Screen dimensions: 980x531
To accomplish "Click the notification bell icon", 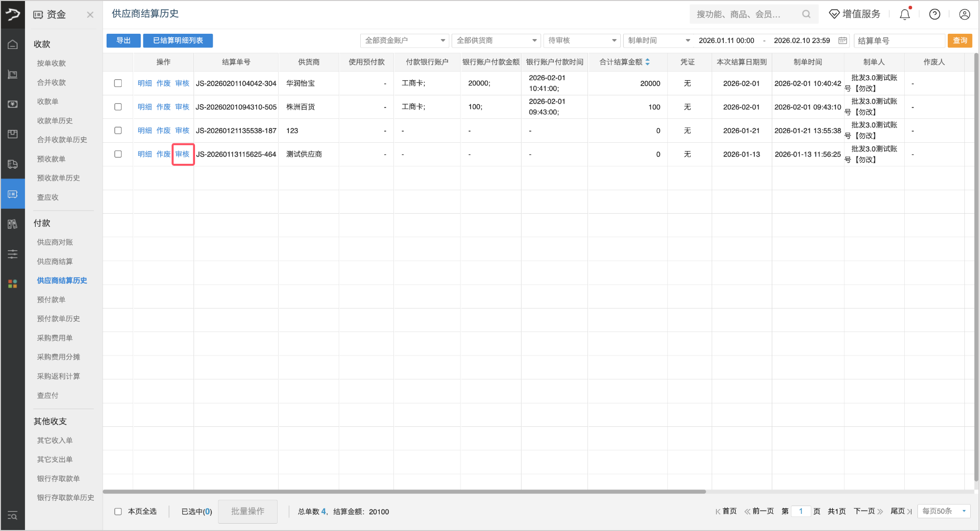I will tap(905, 15).
